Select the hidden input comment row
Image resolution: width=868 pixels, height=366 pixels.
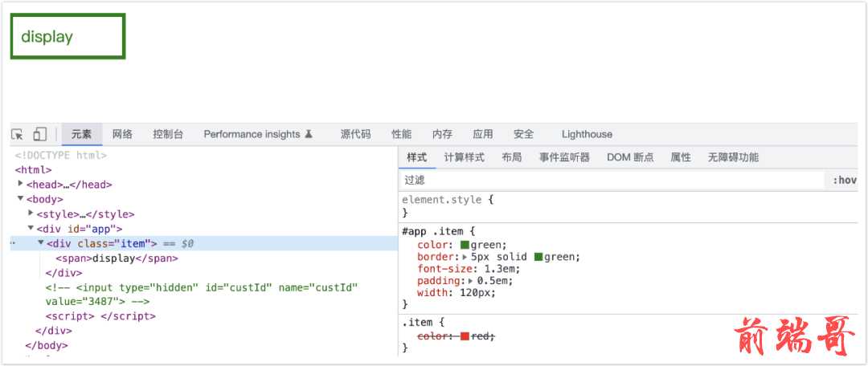(x=202, y=295)
